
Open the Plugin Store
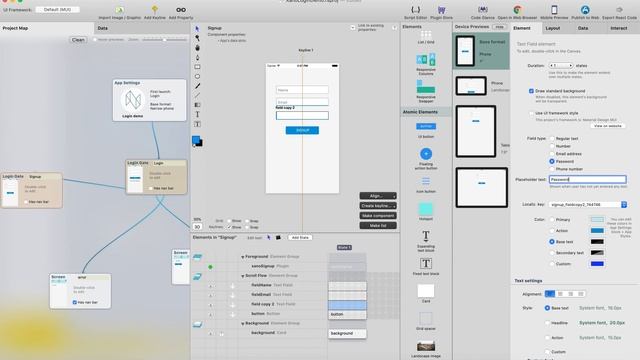click(x=441, y=10)
